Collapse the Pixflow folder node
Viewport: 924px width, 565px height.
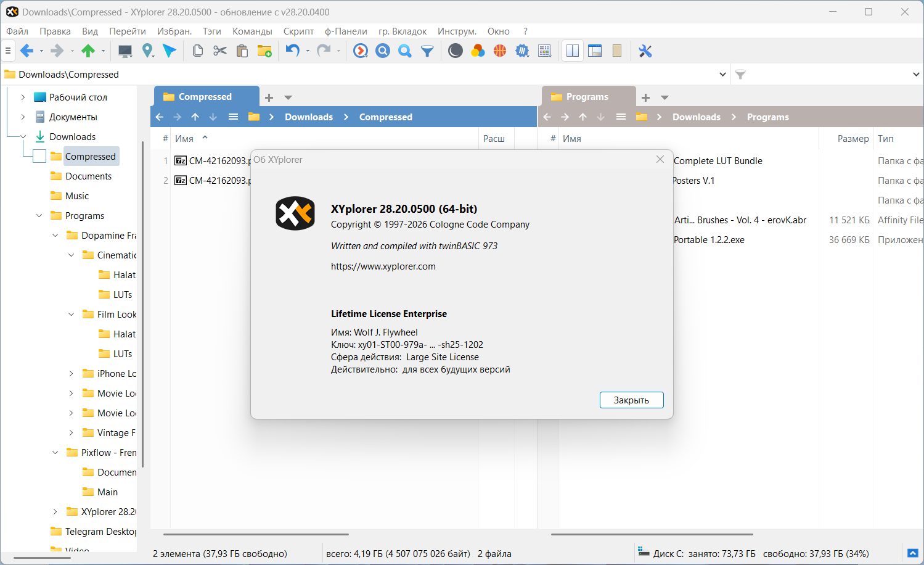coord(55,452)
